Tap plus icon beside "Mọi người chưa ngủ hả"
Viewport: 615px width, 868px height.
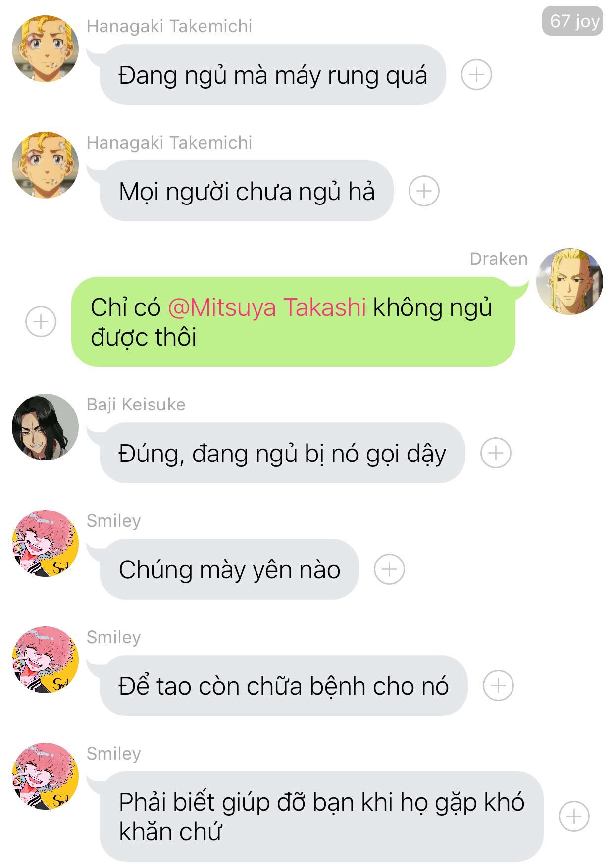click(x=424, y=191)
